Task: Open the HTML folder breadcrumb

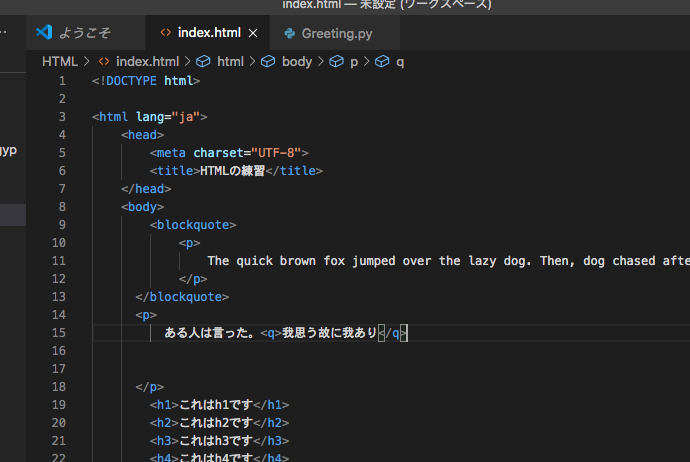Action: click(60, 62)
